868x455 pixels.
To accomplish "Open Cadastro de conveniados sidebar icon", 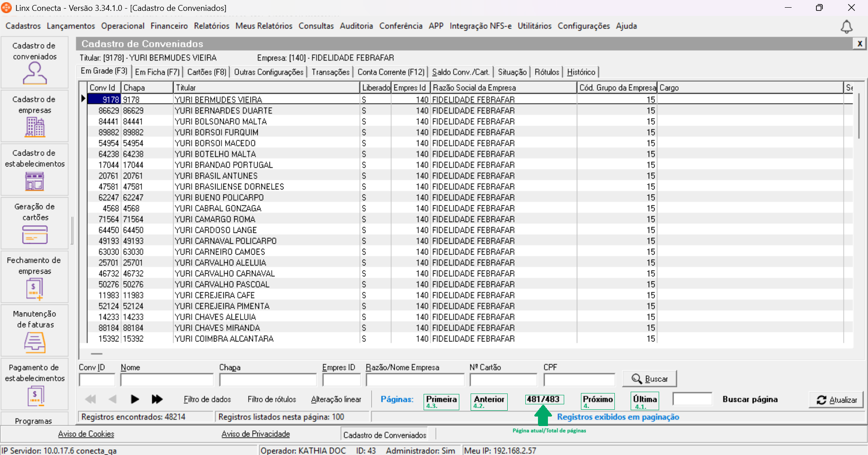I will (x=35, y=73).
